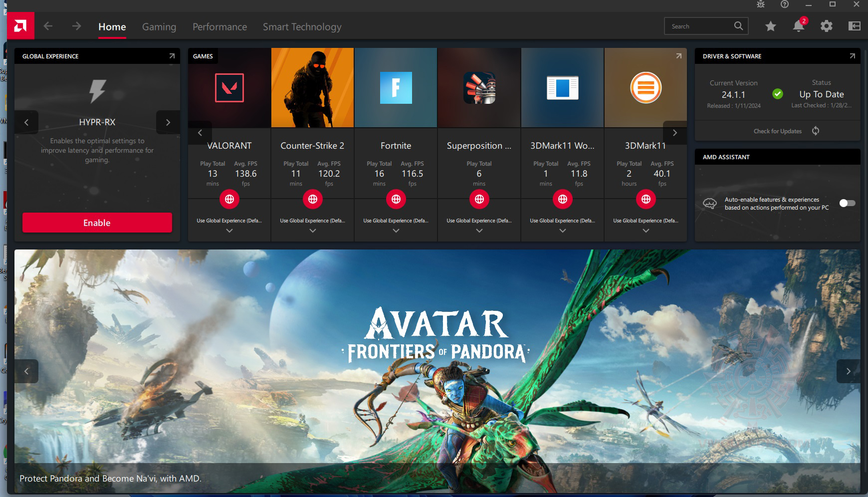Image resolution: width=868 pixels, height=497 pixels.
Task: Click the green up-to-date checkmark
Action: [x=778, y=94]
